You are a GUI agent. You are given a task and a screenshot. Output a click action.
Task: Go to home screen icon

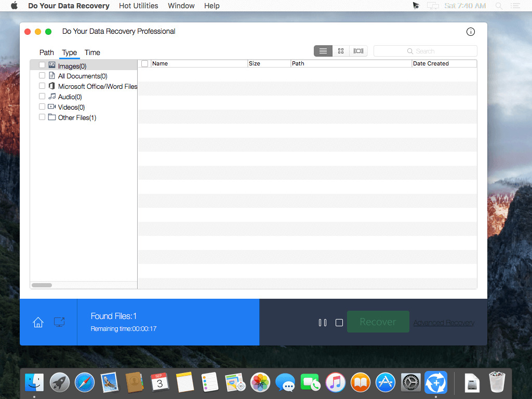click(38, 322)
